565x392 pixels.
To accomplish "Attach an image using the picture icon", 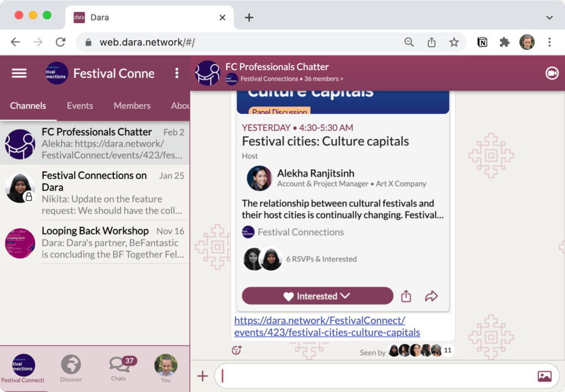I will [545, 376].
